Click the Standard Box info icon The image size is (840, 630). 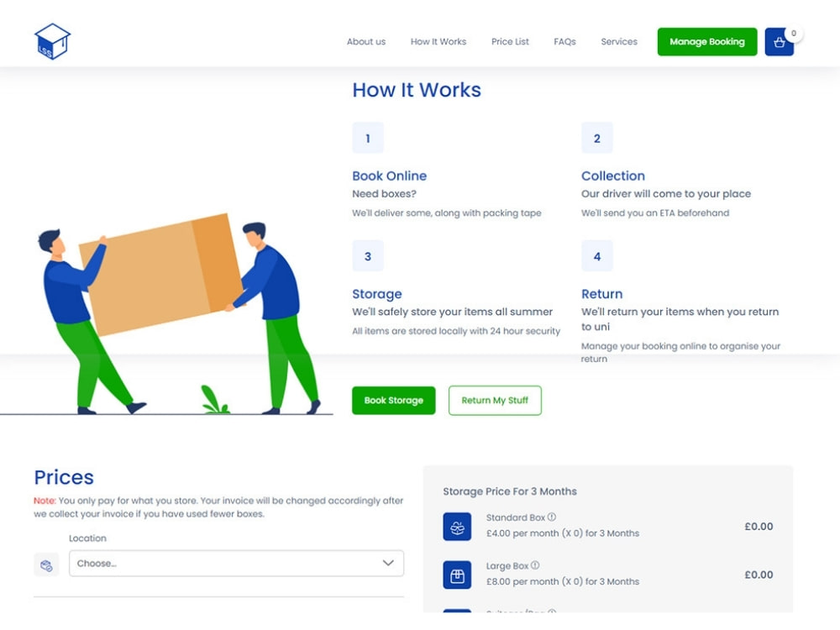point(552,517)
